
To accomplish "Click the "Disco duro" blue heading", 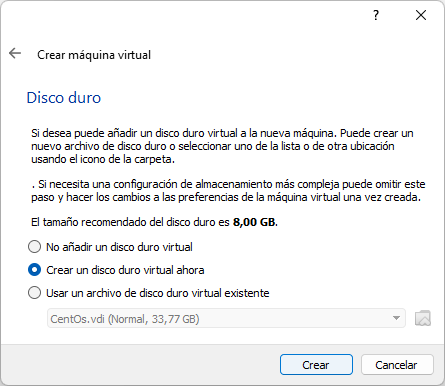I will (64, 98).
